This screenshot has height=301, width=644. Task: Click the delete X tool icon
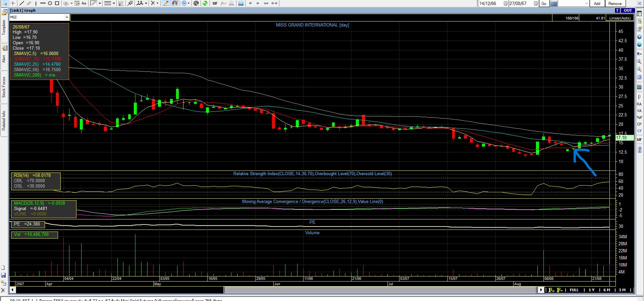click(153, 3)
